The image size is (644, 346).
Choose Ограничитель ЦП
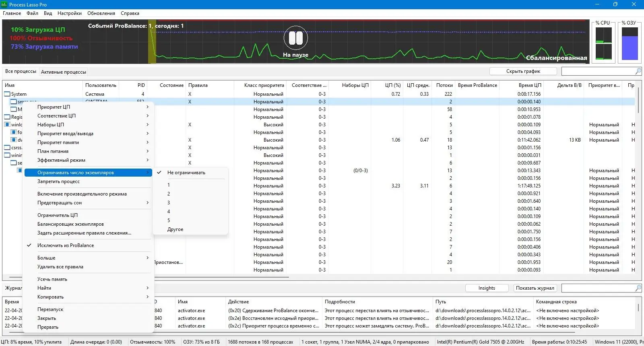(x=88, y=215)
